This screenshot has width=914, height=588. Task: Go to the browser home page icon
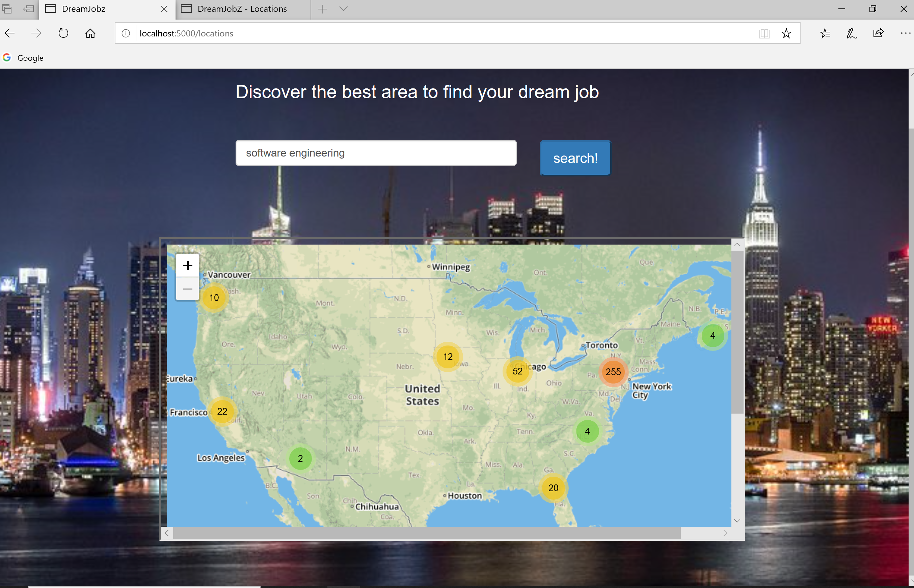coord(90,34)
